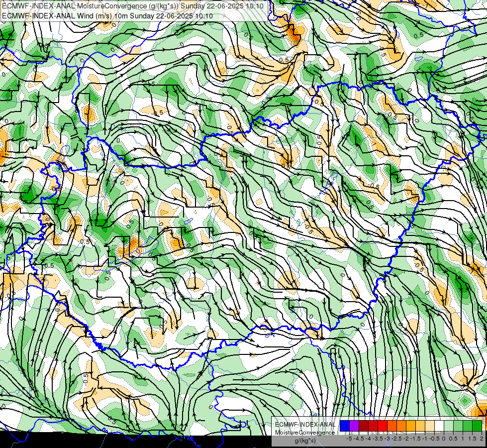Click the '-2.5' tick label on the legend
Screen dimensions: 487x448
pyautogui.click(x=396, y=439)
